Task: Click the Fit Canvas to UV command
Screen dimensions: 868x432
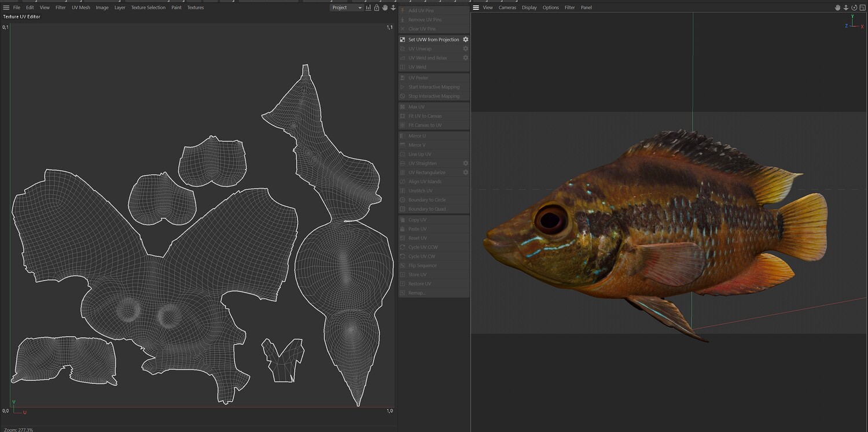Action: (434, 125)
